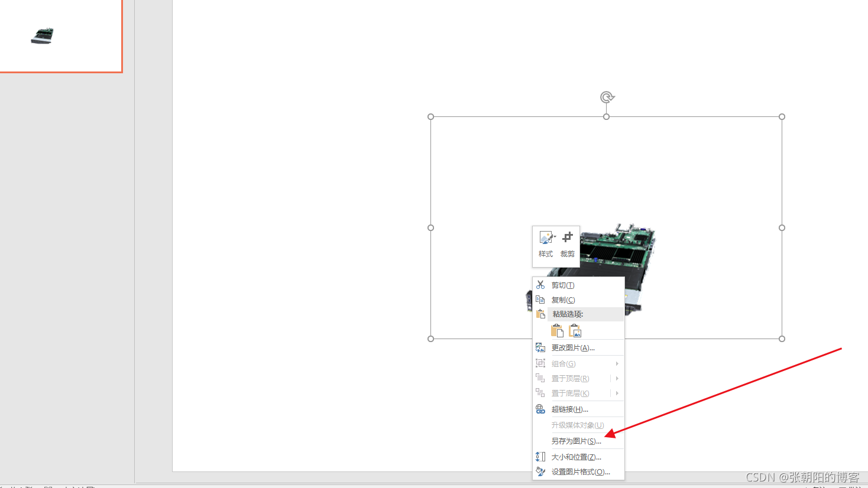Screen dimensions: 868x488
Task: Click the top-middle resize handle of picture
Action: coord(607,117)
